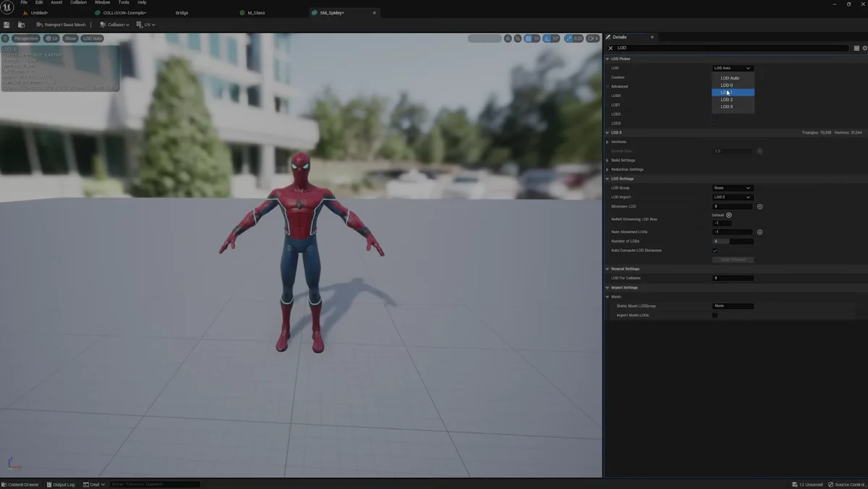The height and width of the screenshot is (489, 868).
Task: Open the Content Drawer
Action: click(x=21, y=485)
